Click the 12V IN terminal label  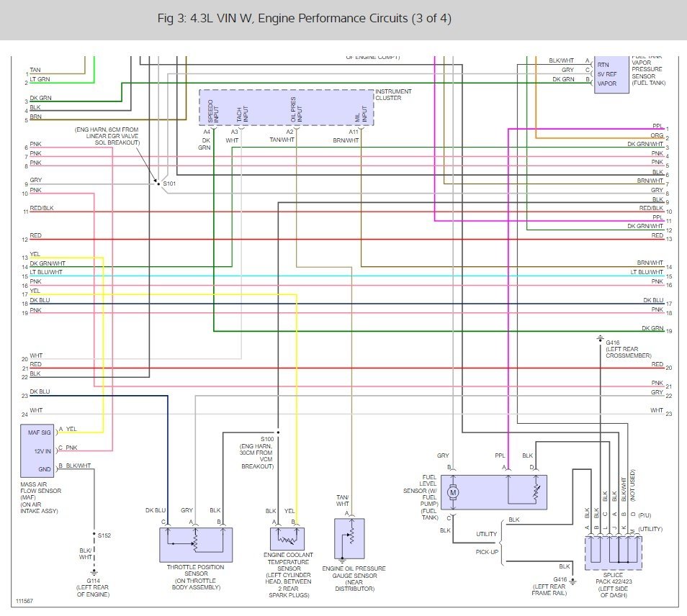click(42, 451)
